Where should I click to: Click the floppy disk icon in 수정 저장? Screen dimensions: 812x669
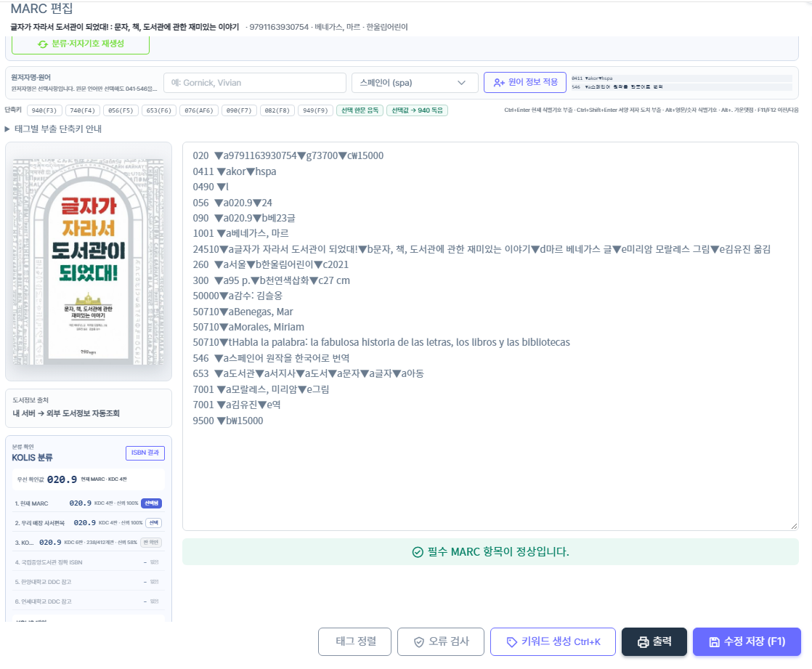(714, 642)
